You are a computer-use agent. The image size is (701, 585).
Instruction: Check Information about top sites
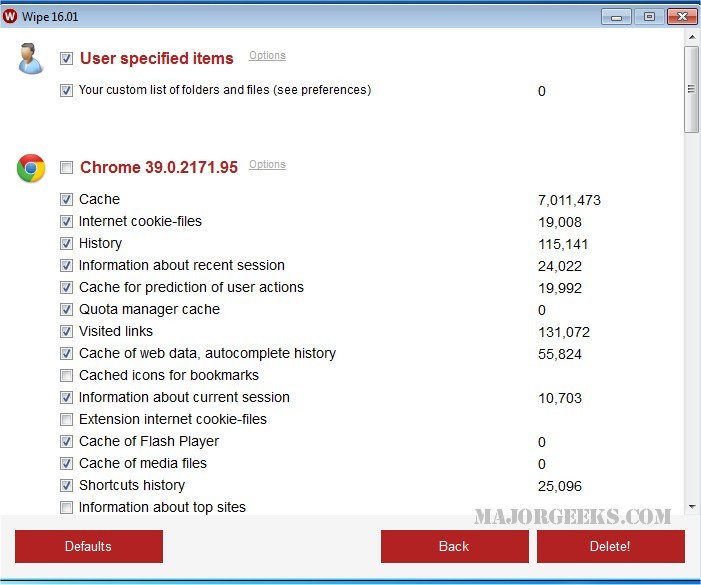tap(66, 508)
